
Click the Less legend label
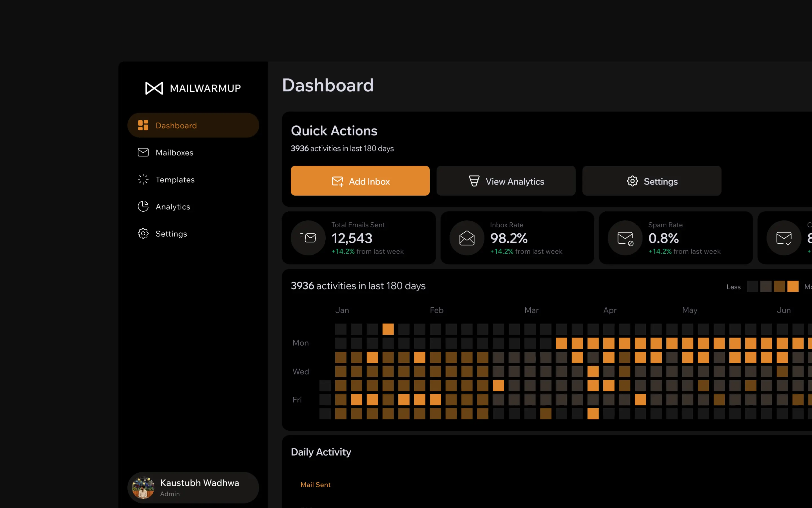coord(734,287)
